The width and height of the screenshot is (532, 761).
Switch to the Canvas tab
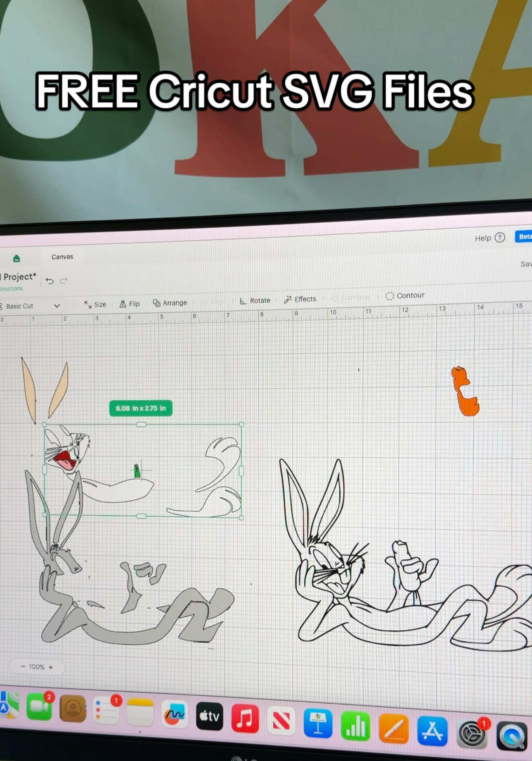pos(62,257)
